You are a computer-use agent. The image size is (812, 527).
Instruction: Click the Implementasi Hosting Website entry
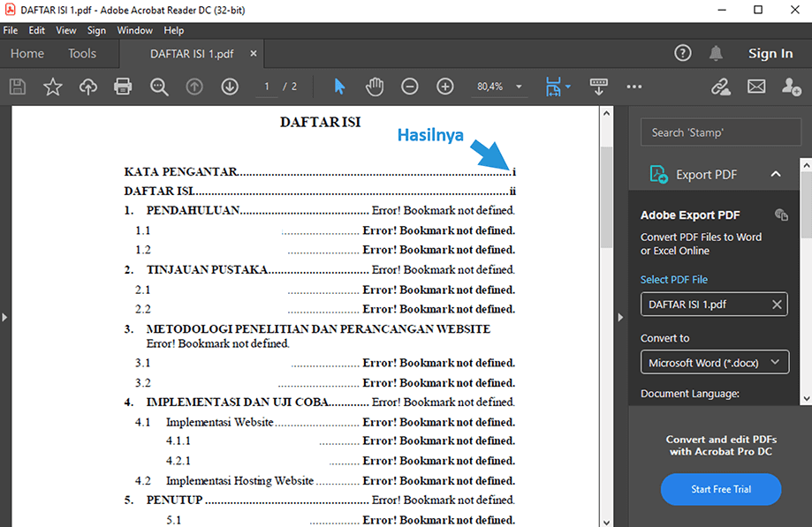[324, 480]
